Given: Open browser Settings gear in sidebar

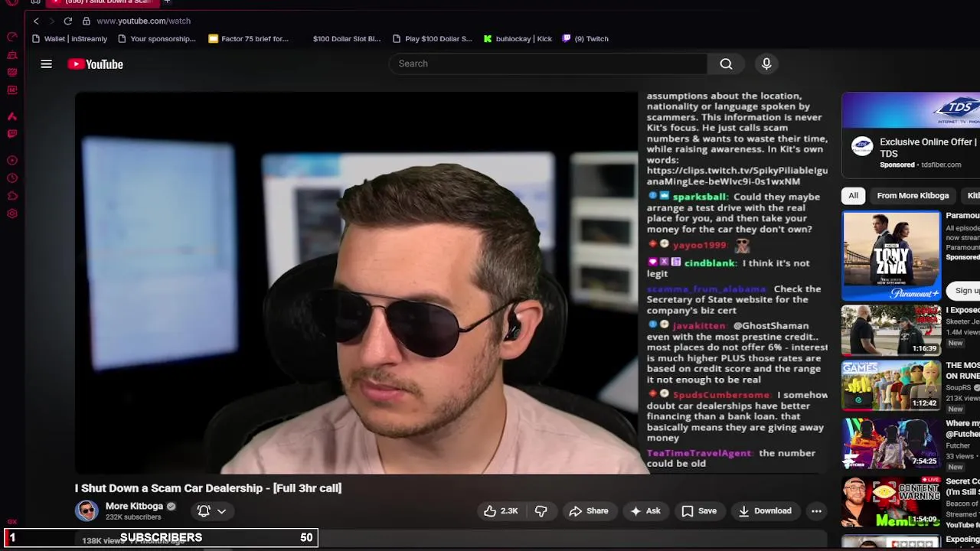Looking at the screenshot, I should tap(12, 214).
